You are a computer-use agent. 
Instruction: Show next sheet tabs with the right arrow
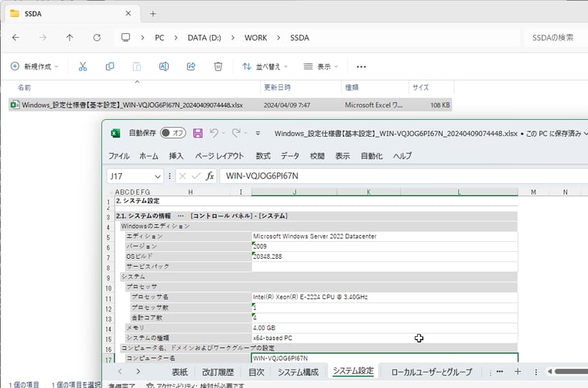click(138, 372)
